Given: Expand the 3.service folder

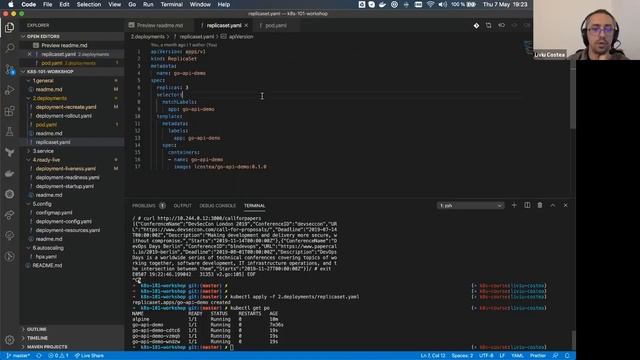Looking at the screenshot, I should click(43, 151).
